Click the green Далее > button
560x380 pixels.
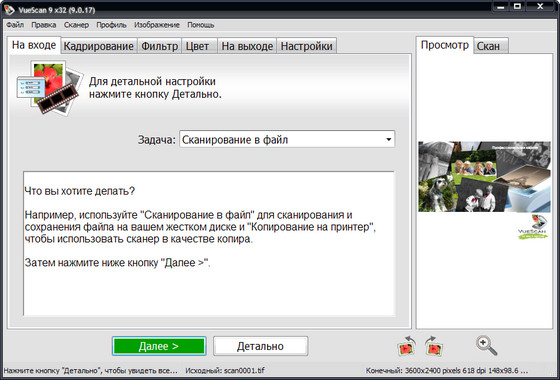coord(159,346)
